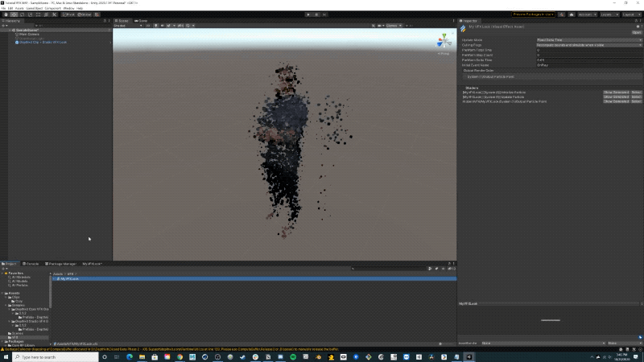Open the GameObject menu

click(34, 8)
